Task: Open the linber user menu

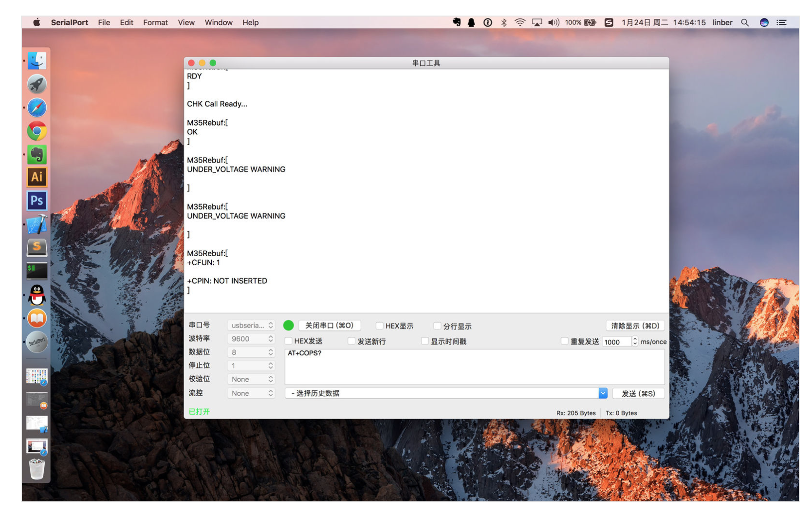Action: pyautogui.click(x=722, y=22)
